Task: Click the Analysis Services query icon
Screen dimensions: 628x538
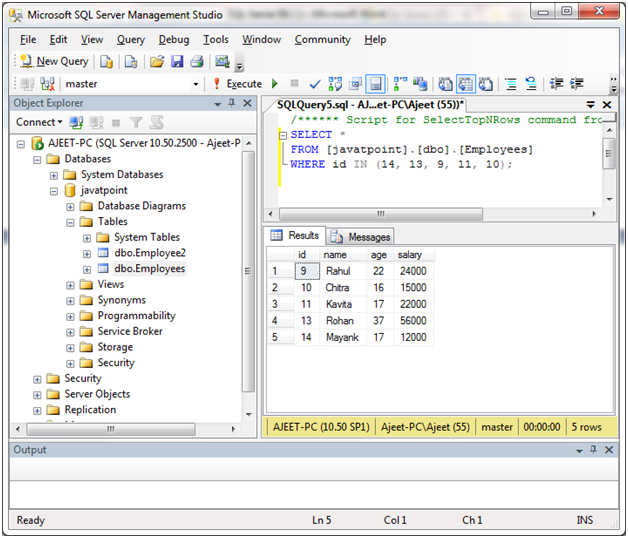Action: pos(131,61)
